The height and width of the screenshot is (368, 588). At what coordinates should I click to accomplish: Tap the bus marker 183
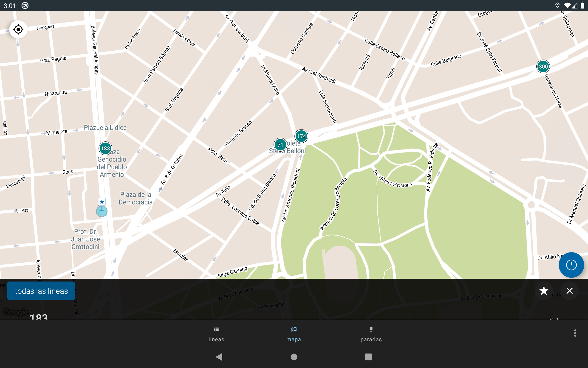(105, 148)
